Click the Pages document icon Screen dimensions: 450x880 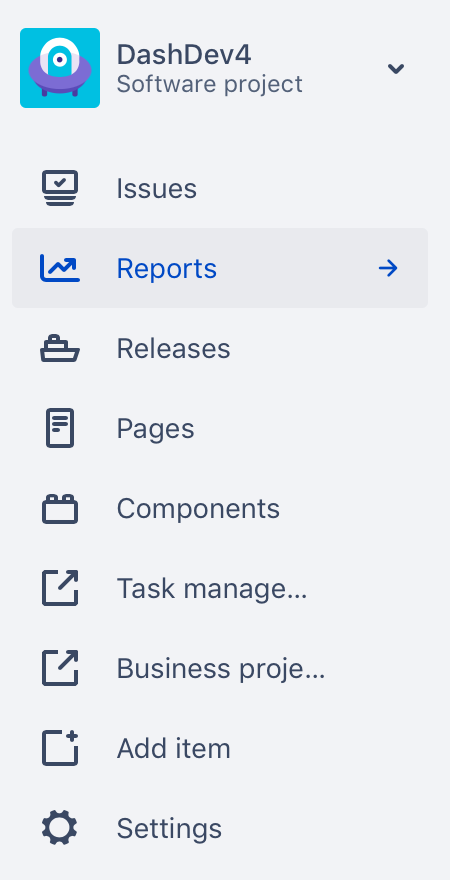tap(60, 428)
